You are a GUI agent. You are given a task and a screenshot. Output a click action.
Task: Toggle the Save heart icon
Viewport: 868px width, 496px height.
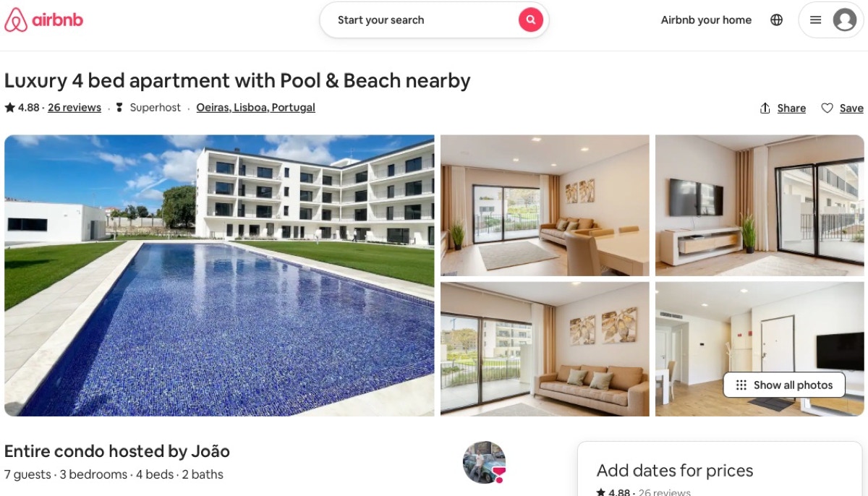click(827, 108)
